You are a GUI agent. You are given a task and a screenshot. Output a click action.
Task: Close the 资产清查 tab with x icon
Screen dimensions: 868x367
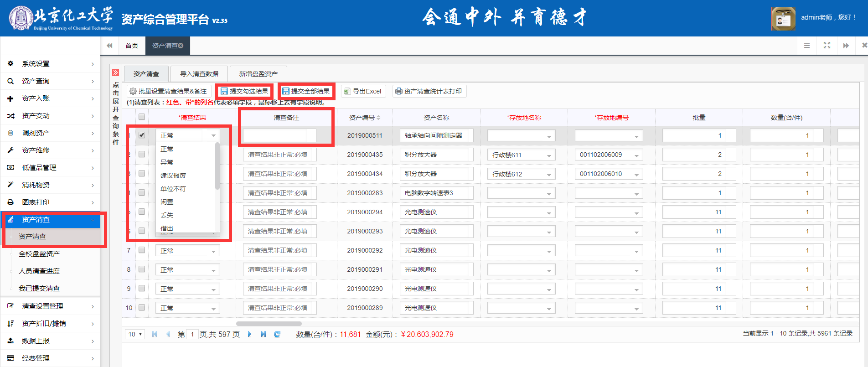coord(181,46)
